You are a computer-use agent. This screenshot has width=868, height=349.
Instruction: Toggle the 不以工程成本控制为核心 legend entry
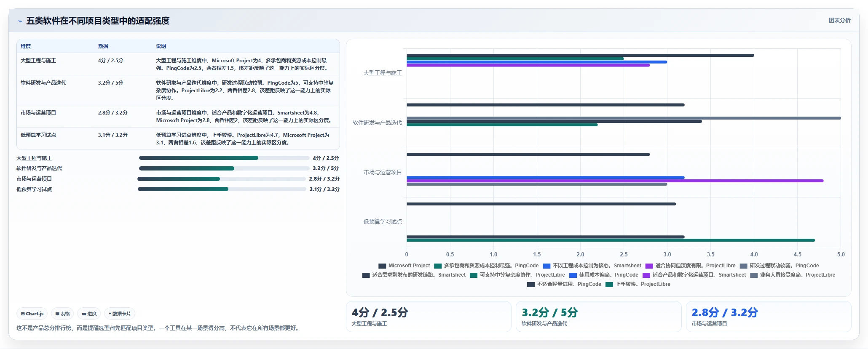point(592,266)
